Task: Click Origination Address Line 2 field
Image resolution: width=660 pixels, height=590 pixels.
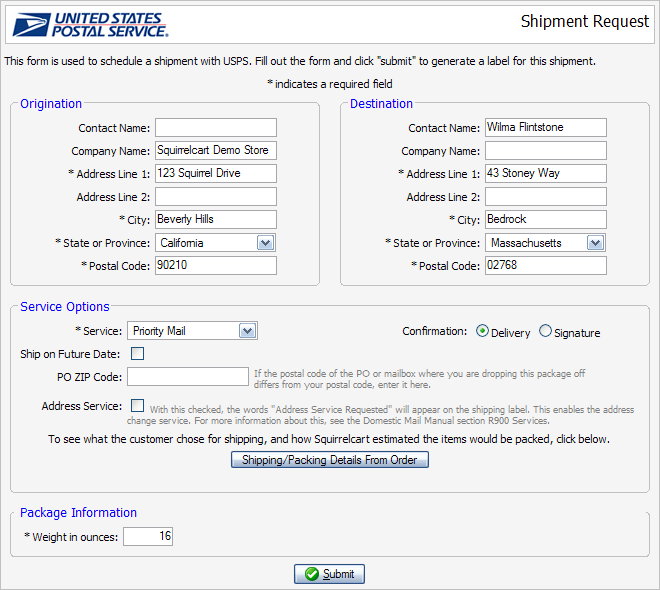Action: [x=216, y=197]
